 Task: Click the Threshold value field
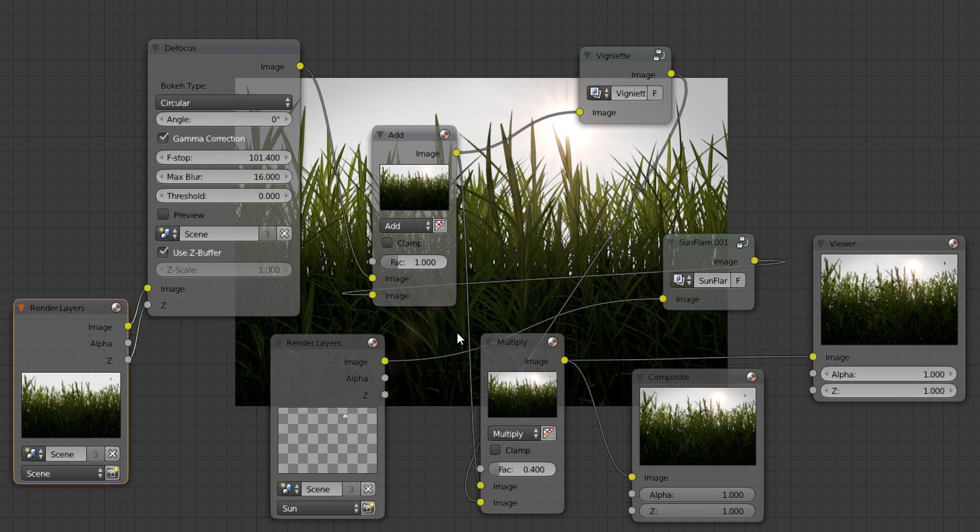tap(224, 196)
